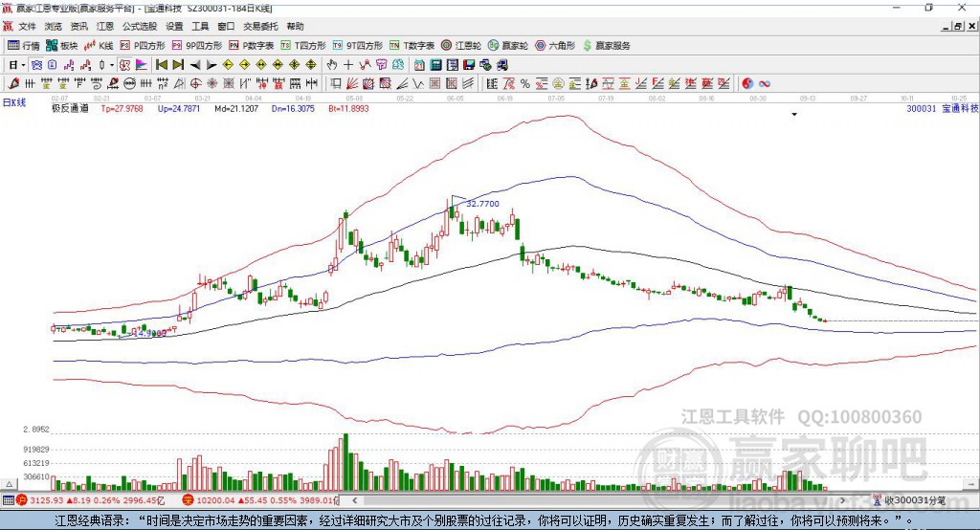Open the 赢家轮 wheel tool
Image resolution: width=980 pixels, height=530 pixels.
[x=508, y=46]
